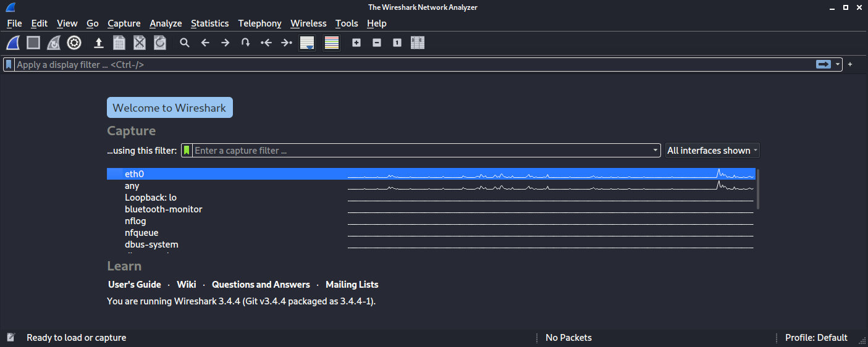Viewport: 868px width, 347px height.
Task: Find a packet using the magnifier icon
Action: point(184,43)
